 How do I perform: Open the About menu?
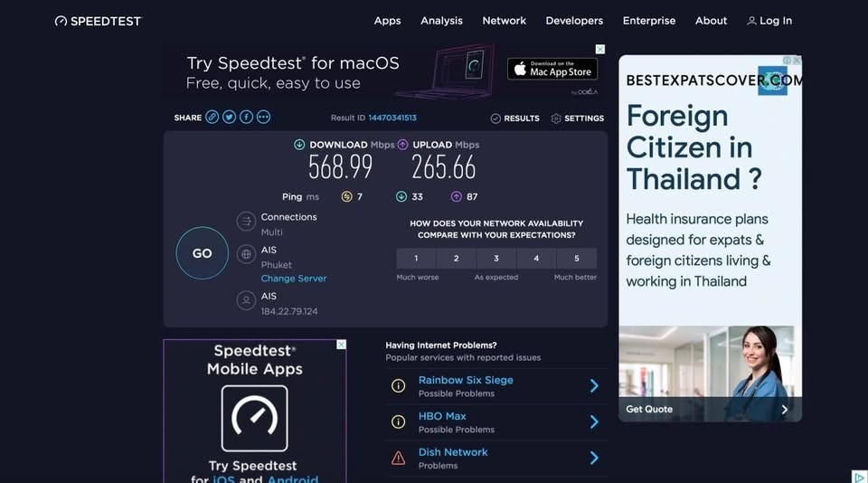click(712, 21)
